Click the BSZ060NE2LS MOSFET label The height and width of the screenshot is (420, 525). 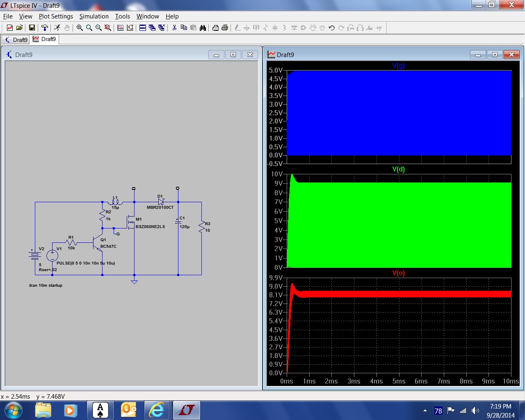point(150,226)
